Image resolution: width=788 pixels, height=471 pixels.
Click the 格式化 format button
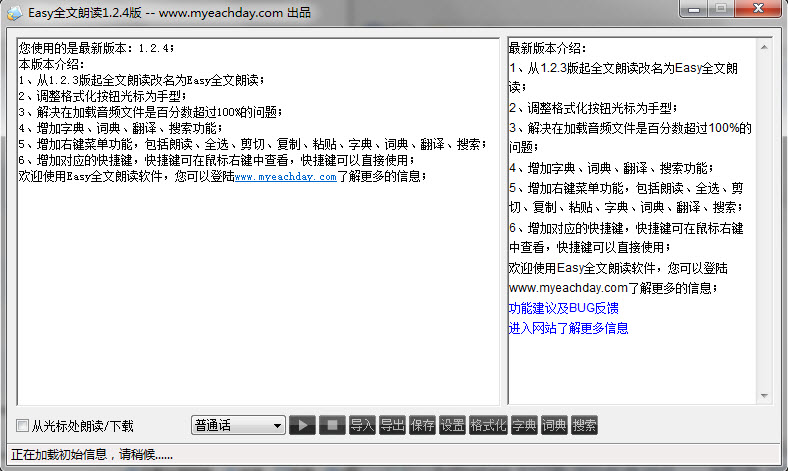(488, 425)
